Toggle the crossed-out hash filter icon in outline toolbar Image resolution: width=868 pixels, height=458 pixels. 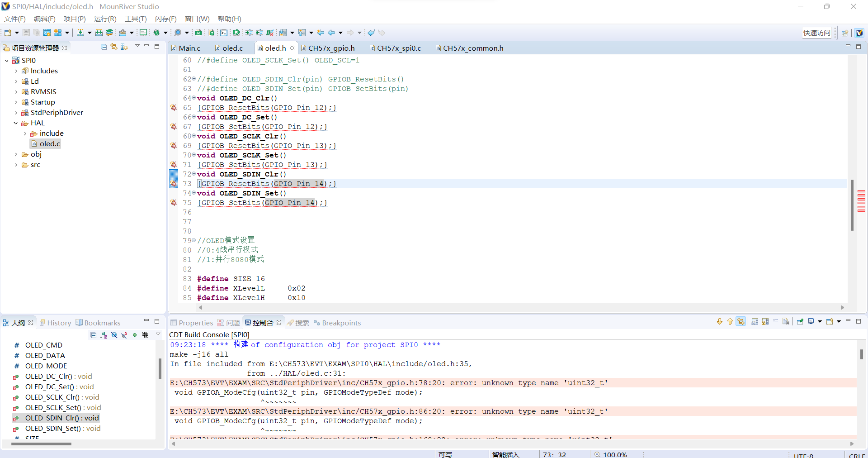pos(145,335)
